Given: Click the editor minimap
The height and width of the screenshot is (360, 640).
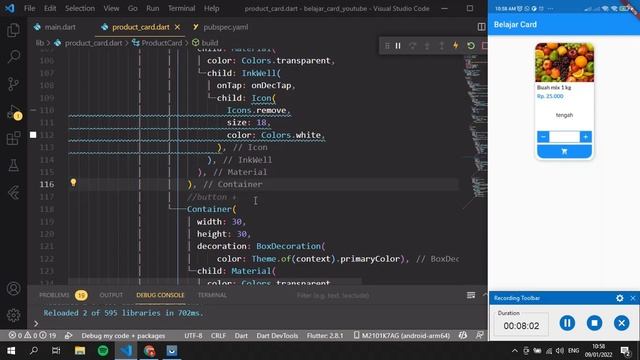Looking at the screenshot, I should tap(475, 131).
